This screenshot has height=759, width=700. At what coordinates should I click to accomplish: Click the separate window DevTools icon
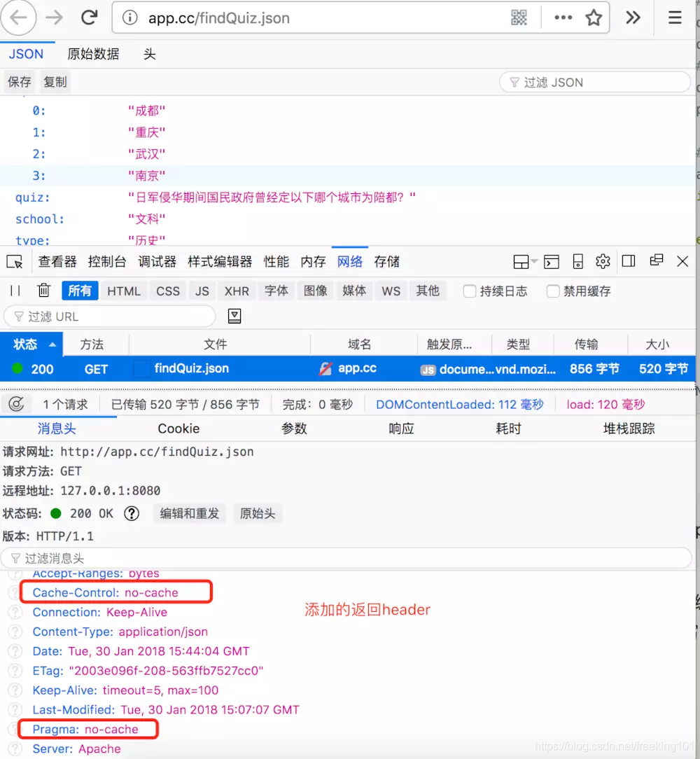pyautogui.click(x=656, y=261)
